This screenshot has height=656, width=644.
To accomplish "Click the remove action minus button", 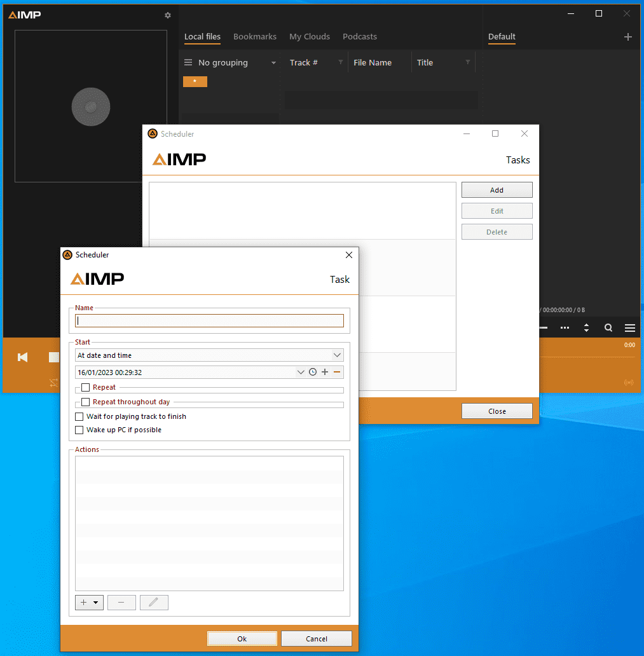I will [121, 603].
